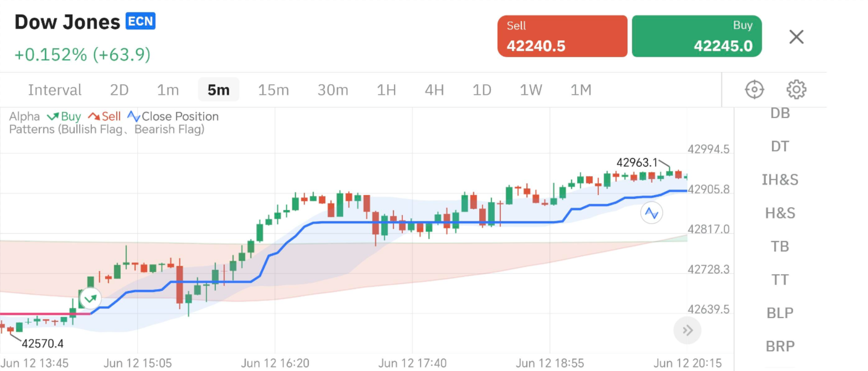Close the Dow Jones chart panel
The width and height of the screenshot is (868, 371).
click(796, 37)
